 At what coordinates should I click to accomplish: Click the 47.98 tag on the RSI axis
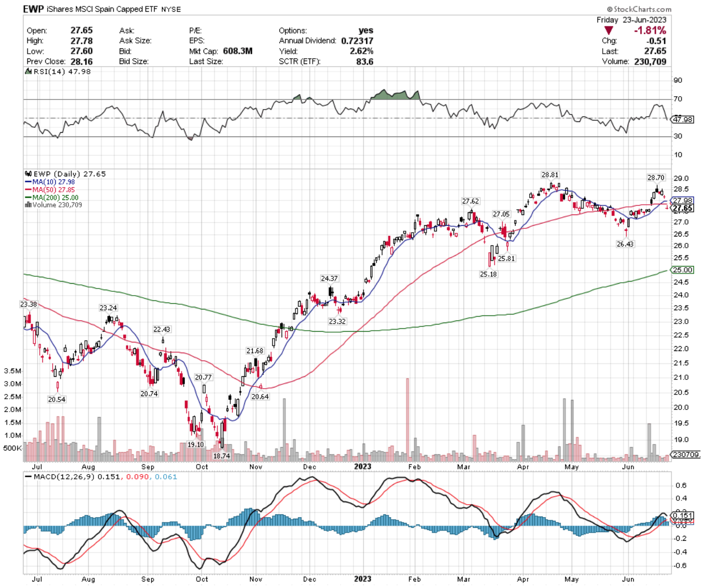683,119
